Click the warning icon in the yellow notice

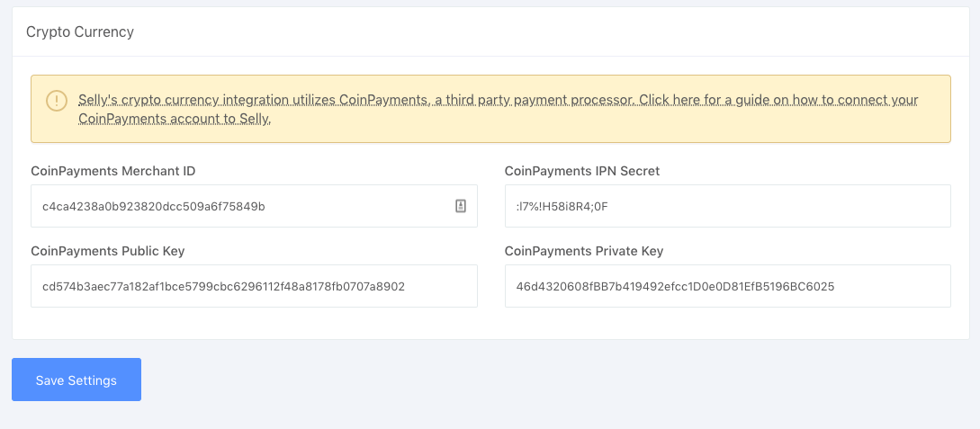(x=57, y=101)
